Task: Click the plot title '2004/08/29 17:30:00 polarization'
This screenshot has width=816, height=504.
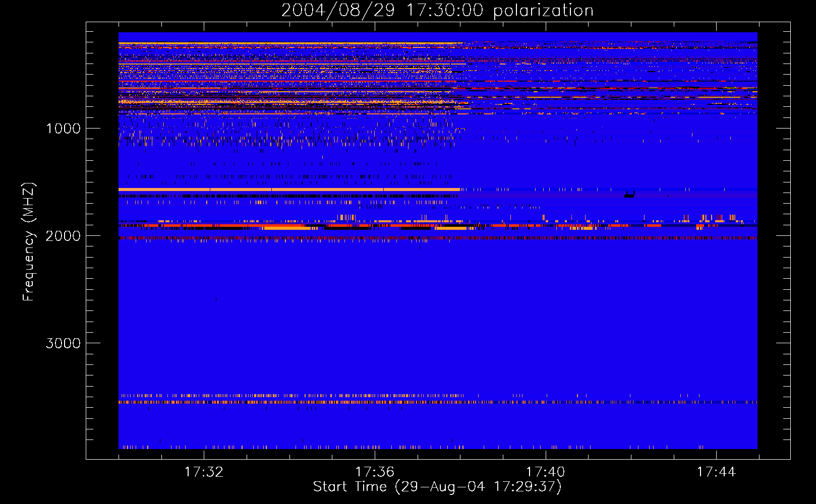Action: click(437, 11)
